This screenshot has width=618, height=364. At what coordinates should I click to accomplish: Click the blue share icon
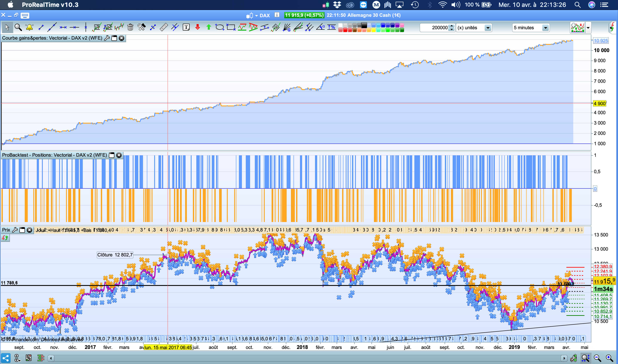6,358
